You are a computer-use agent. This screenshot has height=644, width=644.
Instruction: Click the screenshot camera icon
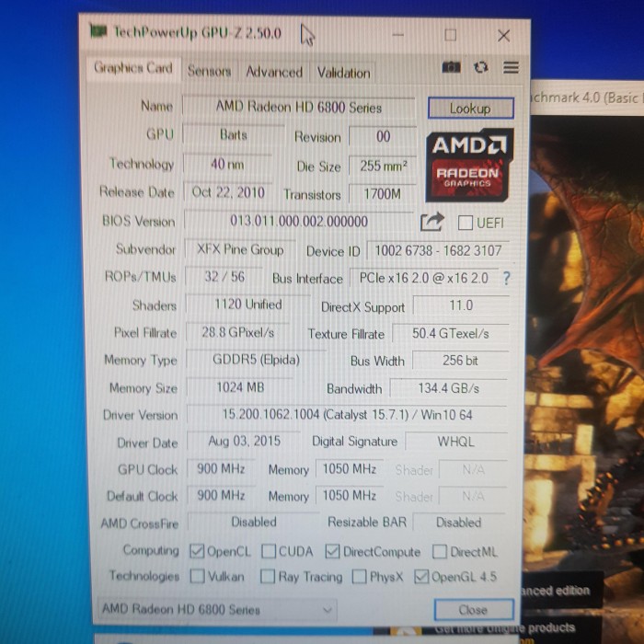[451, 68]
